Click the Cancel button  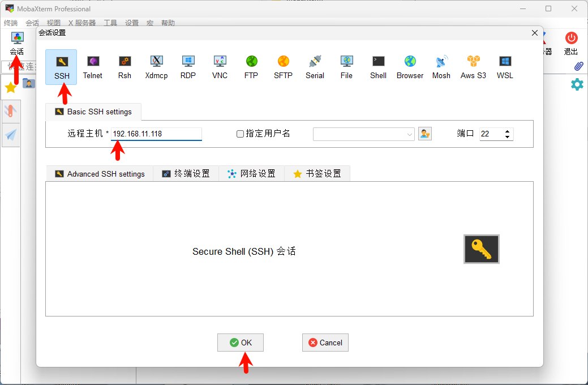(x=325, y=343)
